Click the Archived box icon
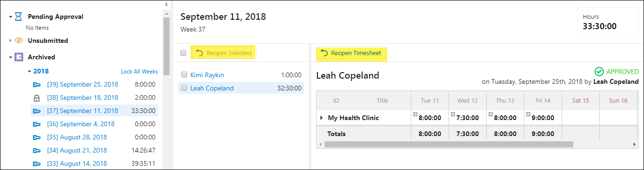The width and height of the screenshot is (644, 170). (x=19, y=57)
